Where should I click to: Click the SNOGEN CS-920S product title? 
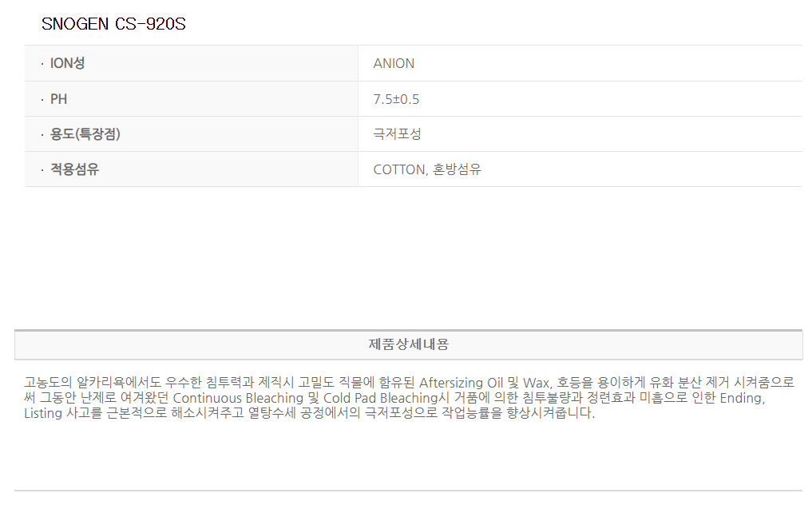(x=113, y=24)
